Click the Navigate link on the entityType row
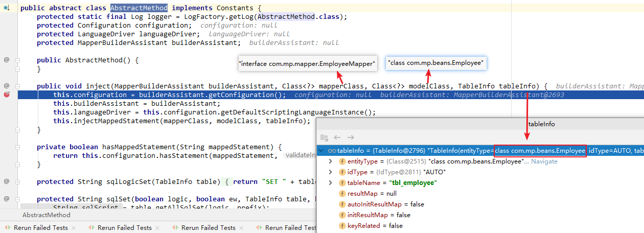The height and width of the screenshot is (233, 644). (544, 161)
